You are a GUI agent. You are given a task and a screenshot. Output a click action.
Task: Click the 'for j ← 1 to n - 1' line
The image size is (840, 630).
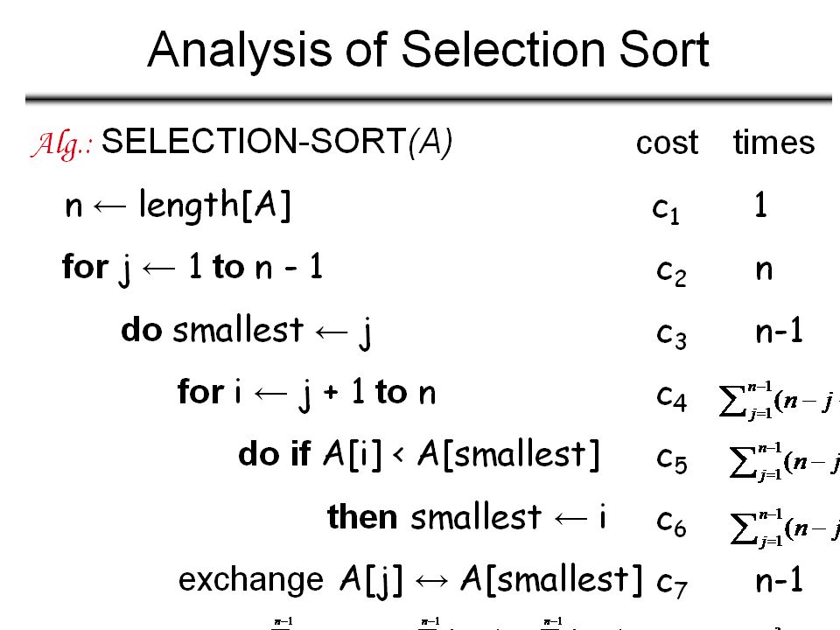click(x=192, y=269)
